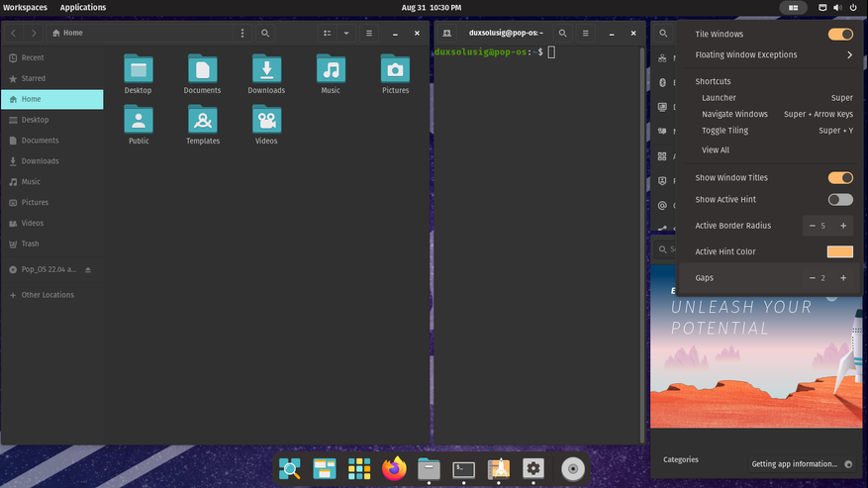Open Settings gear in the dock
868x488 pixels.
point(533,469)
